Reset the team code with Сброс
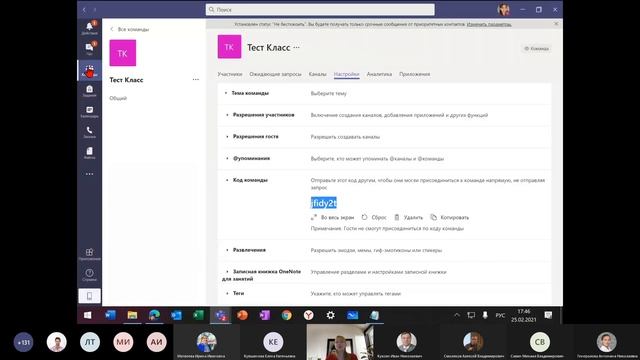This screenshot has width=640, height=360. coord(374,217)
